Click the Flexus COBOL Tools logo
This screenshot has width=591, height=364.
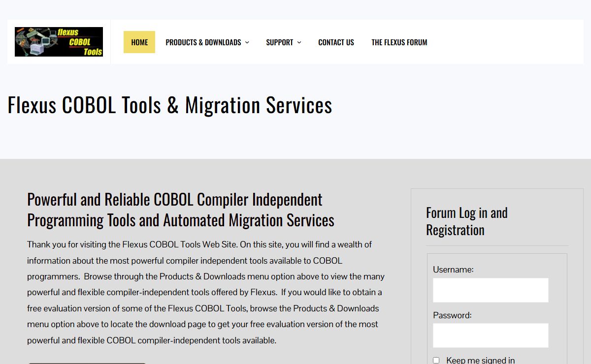(59, 42)
